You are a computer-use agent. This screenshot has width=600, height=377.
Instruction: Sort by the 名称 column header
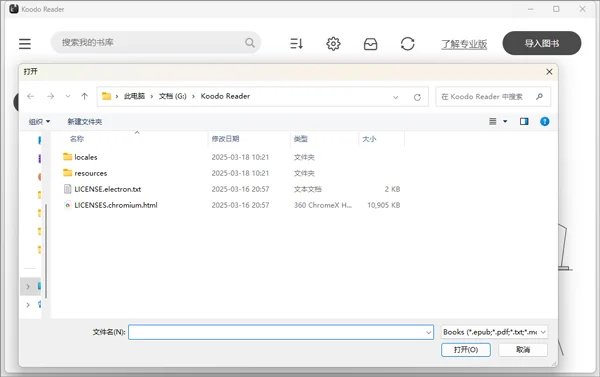click(77, 139)
